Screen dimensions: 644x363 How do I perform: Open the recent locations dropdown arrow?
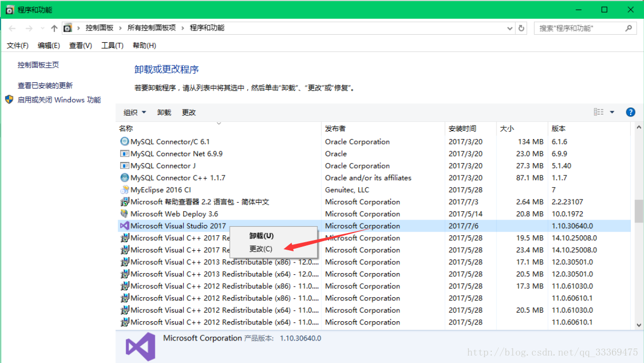tap(42, 28)
